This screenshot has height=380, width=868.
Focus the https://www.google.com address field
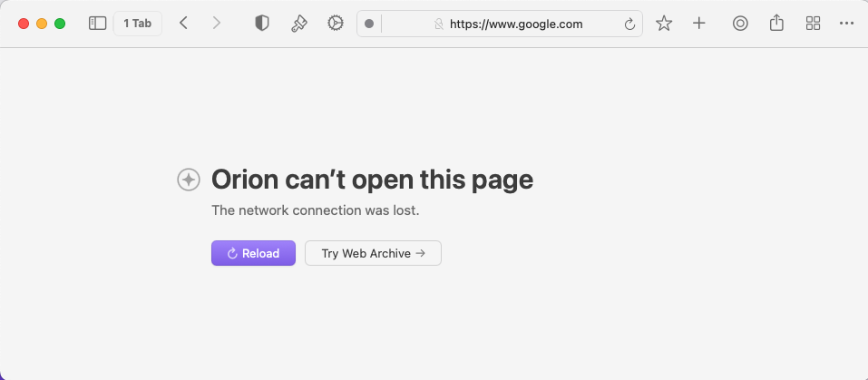click(x=500, y=24)
